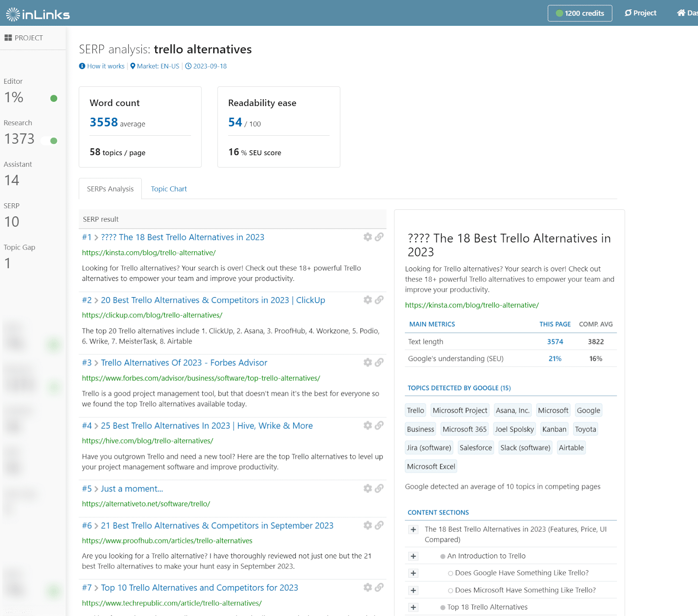The height and width of the screenshot is (616, 698).
Task: Toggle the Research green status switch
Action: [50, 140]
